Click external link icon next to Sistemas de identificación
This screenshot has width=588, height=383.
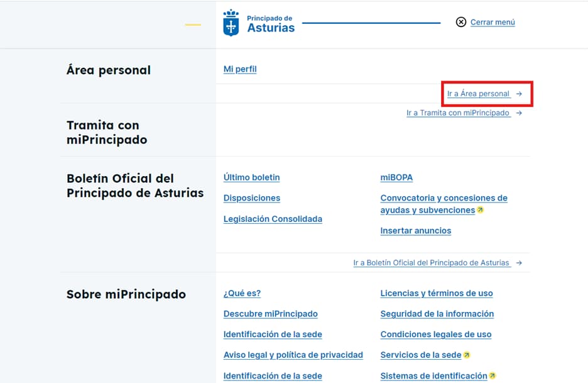(x=493, y=376)
